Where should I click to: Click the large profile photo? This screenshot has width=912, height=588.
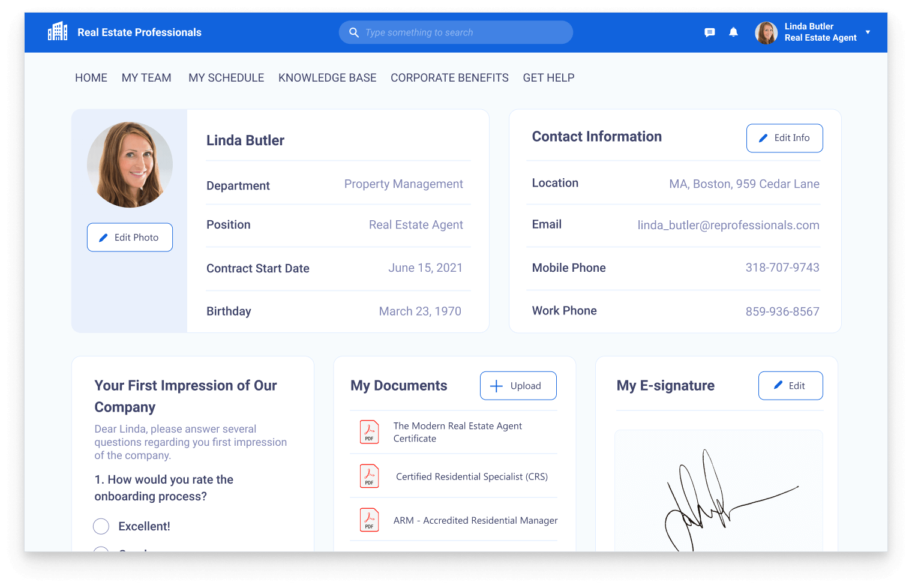[x=130, y=165]
